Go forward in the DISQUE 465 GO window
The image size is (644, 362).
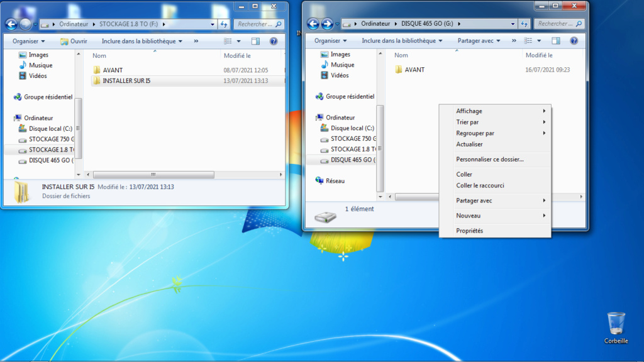327,24
